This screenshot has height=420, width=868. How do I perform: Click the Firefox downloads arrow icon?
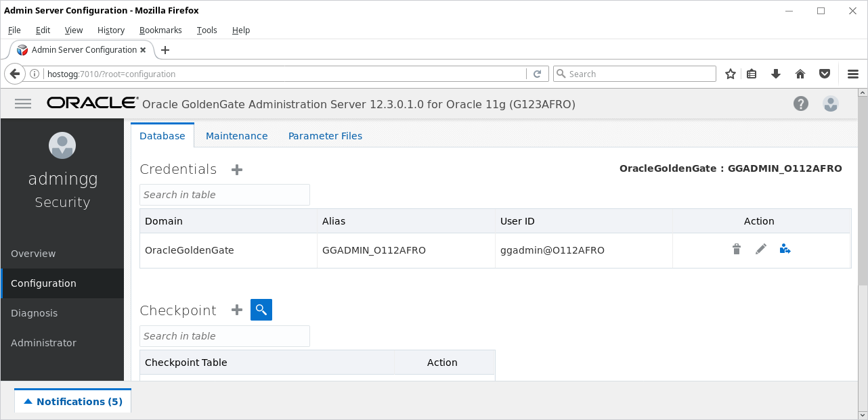point(776,74)
